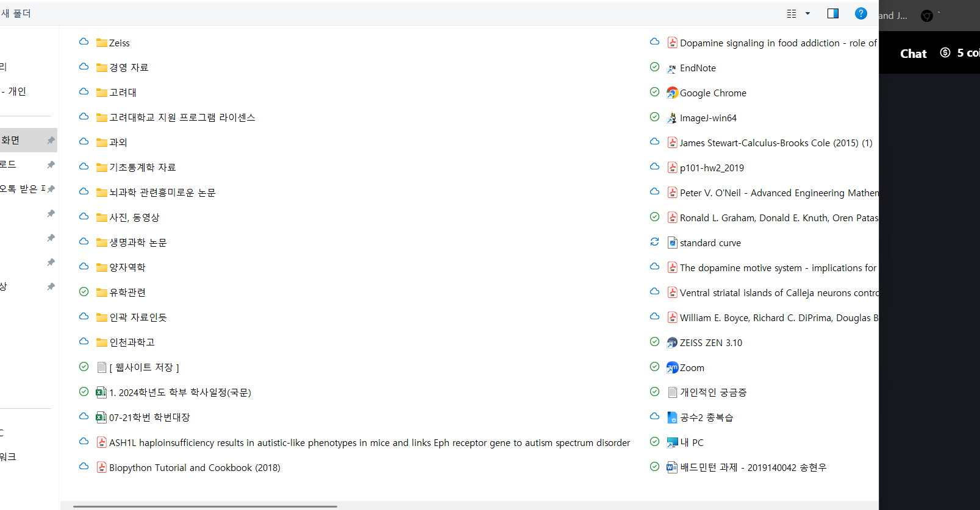Select the 워크 item in the navigation pane
Image resolution: width=980 pixels, height=510 pixels.
tap(8, 457)
